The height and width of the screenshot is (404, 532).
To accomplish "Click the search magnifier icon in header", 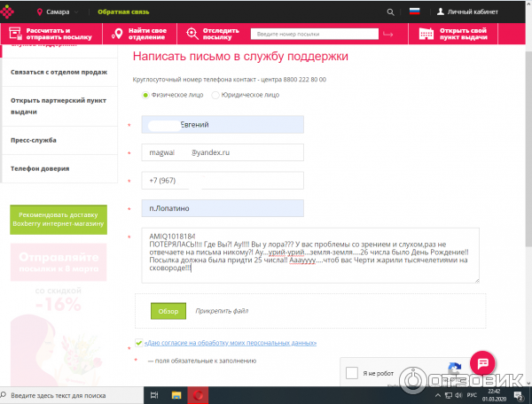I will (x=391, y=12).
